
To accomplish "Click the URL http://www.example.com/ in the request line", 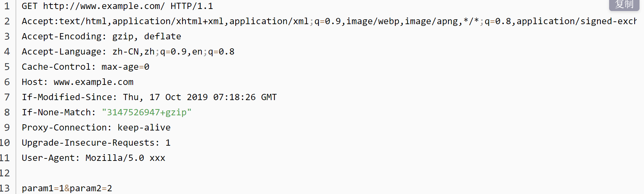I will [x=104, y=6].
